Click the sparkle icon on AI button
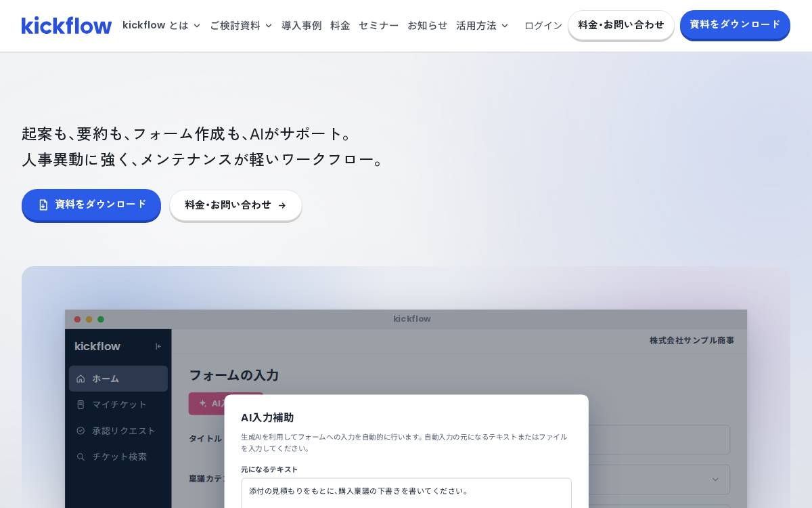 coord(203,403)
